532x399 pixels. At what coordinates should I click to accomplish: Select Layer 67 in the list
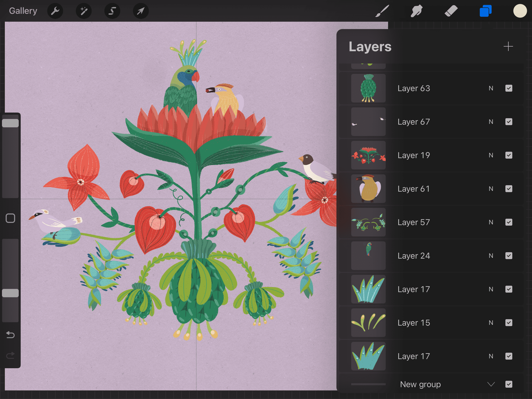pos(414,122)
